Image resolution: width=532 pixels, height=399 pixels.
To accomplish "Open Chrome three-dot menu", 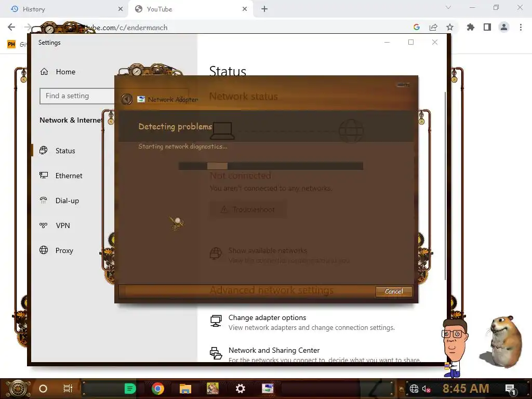I will pyautogui.click(x=521, y=27).
